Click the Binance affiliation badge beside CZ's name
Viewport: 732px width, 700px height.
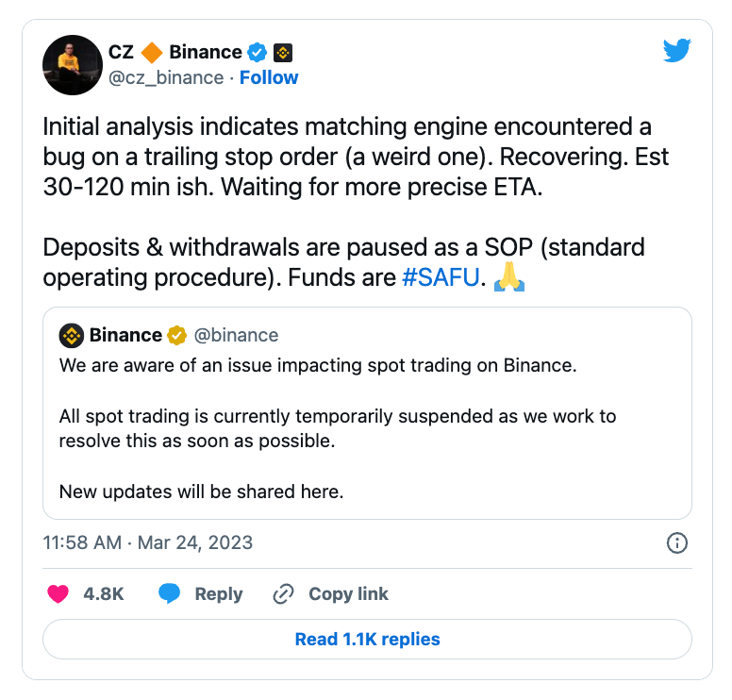click(x=282, y=53)
